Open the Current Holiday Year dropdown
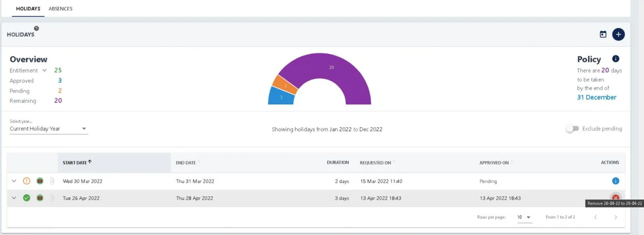Screen dimensions: 644x235 tap(49, 129)
